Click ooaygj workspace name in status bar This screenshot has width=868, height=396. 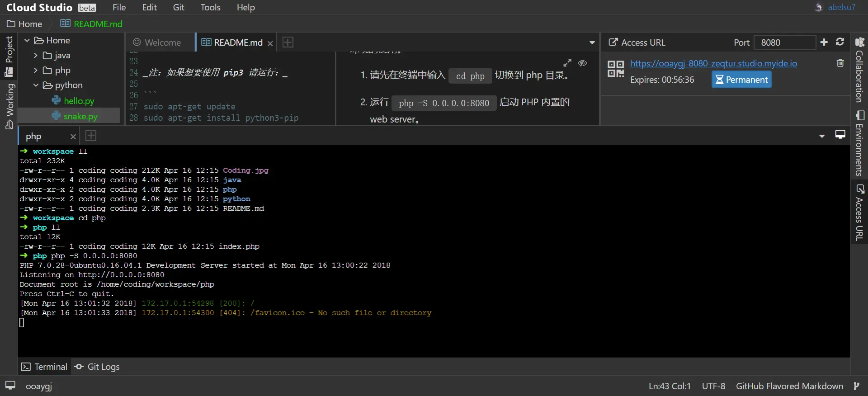point(39,386)
